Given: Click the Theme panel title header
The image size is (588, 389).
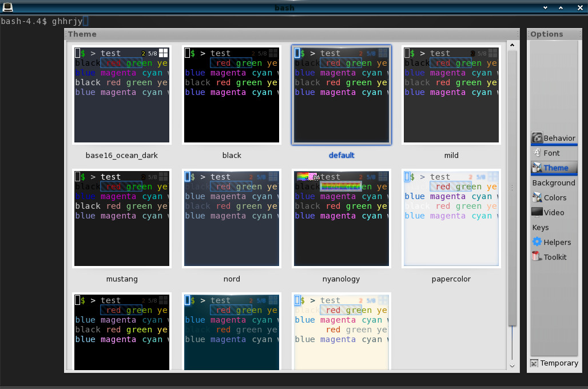Looking at the screenshot, I should click(292, 34).
